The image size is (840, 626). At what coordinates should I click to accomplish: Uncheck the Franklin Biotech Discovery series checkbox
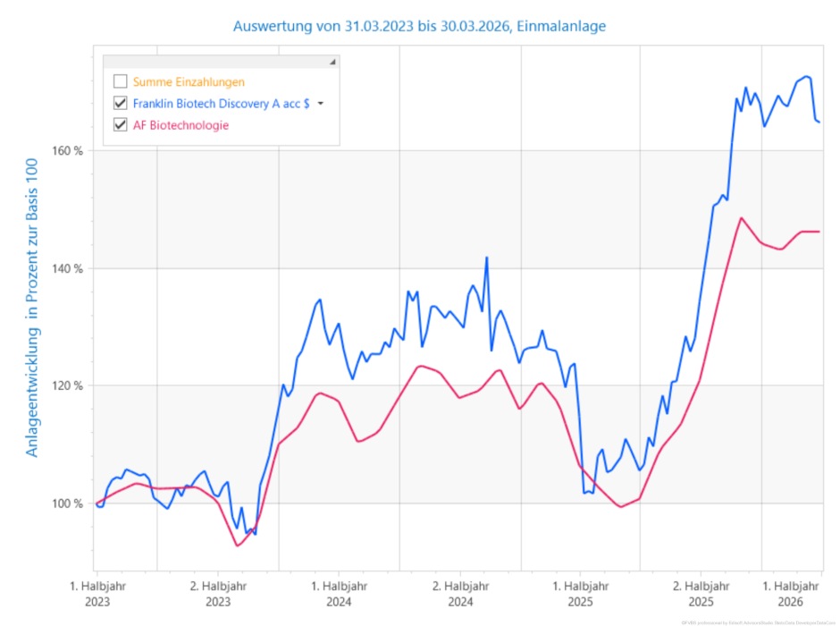click(121, 104)
